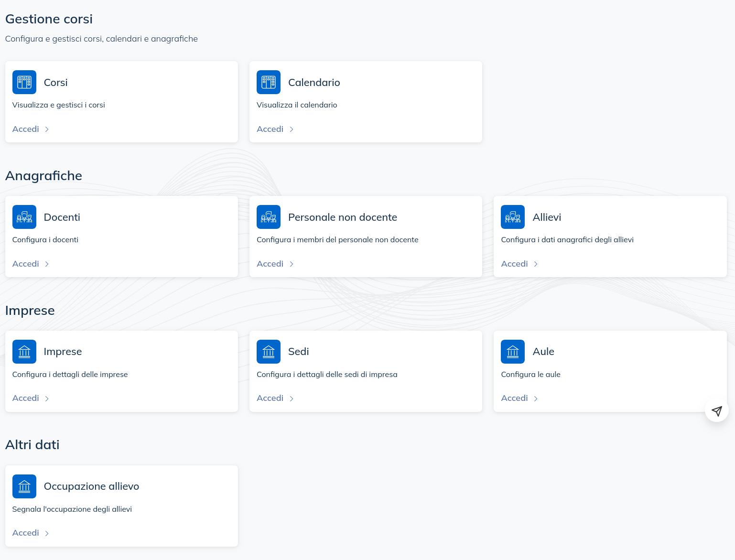Image resolution: width=735 pixels, height=560 pixels.
Task: Open Calendario via its Accedi link
Action: point(270,129)
